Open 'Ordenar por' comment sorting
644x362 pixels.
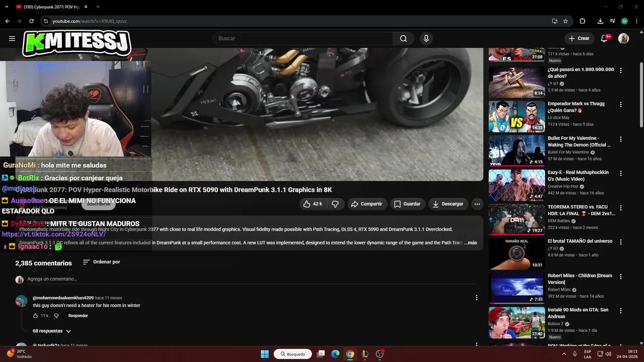pyautogui.click(x=101, y=262)
